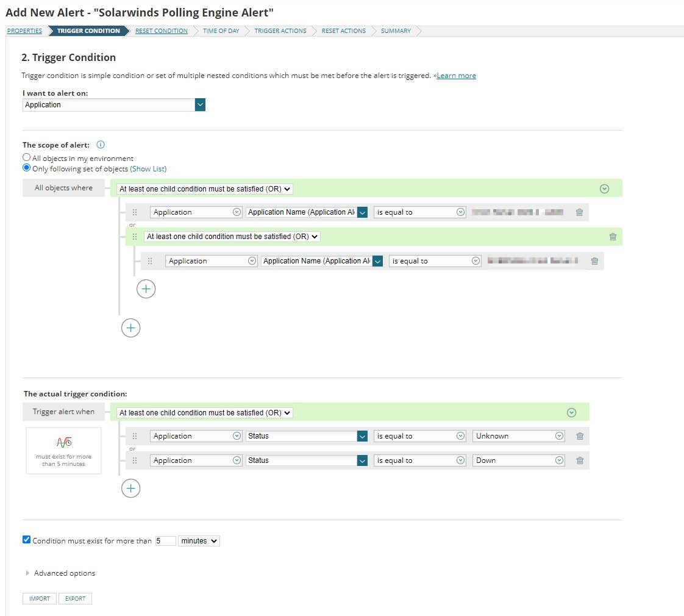This screenshot has width=684, height=616.
Task: Open nested scope OR operator dropdown
Action: coord(232,237)
